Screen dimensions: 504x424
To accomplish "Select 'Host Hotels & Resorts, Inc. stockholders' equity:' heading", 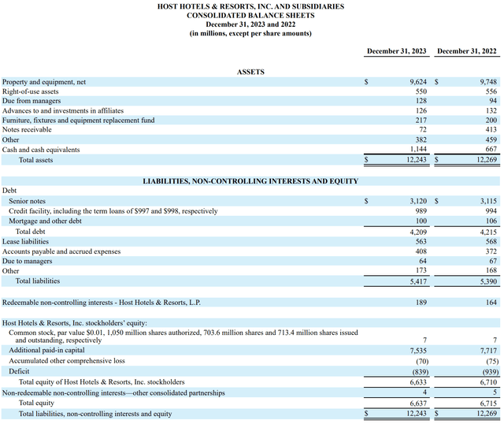I will click(x=75, y=323).
